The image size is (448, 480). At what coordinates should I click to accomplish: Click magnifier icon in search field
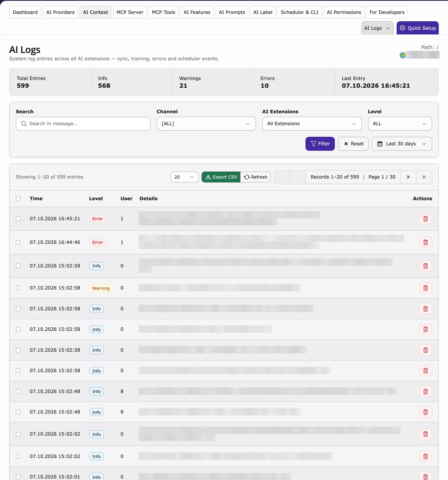pos(24,124)
